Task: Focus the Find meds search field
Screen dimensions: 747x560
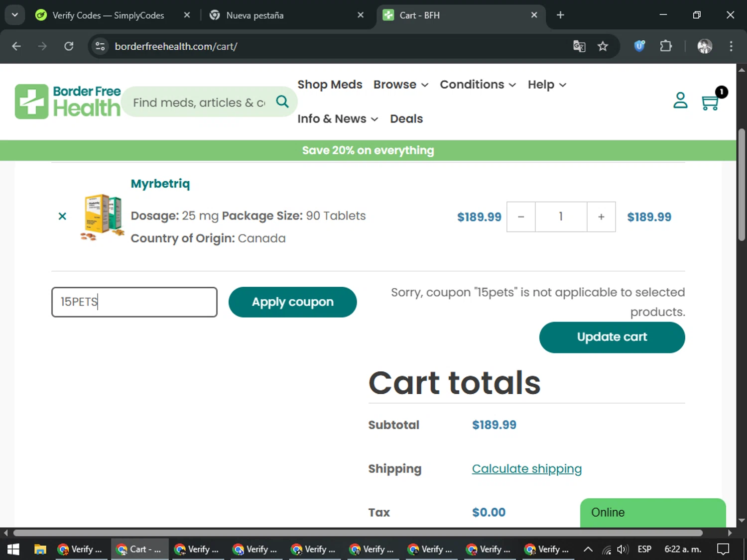Action: [199, 103]
